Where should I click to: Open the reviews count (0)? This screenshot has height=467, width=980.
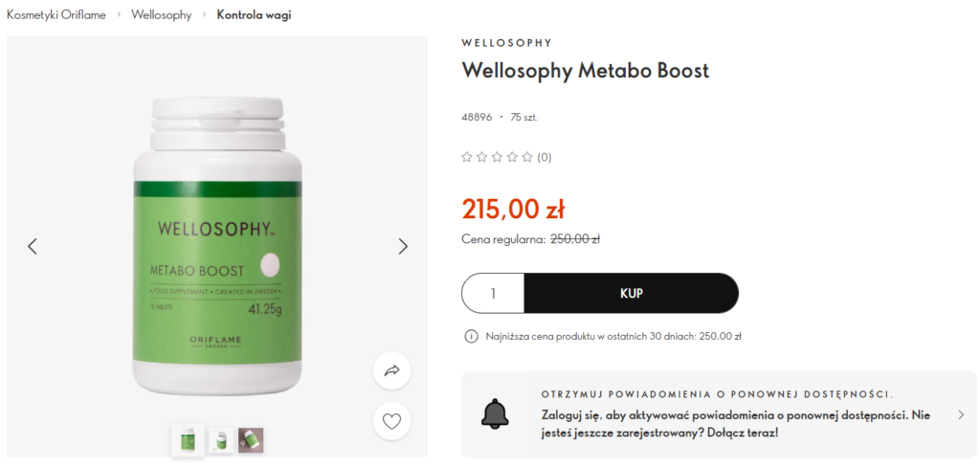tap(544, 157)
